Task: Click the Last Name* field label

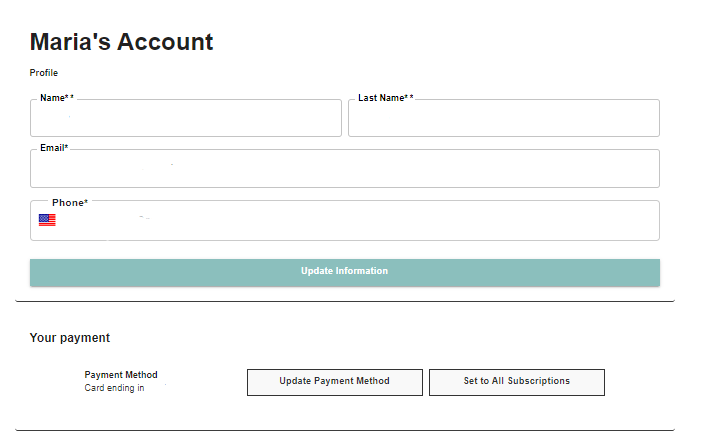Action: [x=386, y=98]
